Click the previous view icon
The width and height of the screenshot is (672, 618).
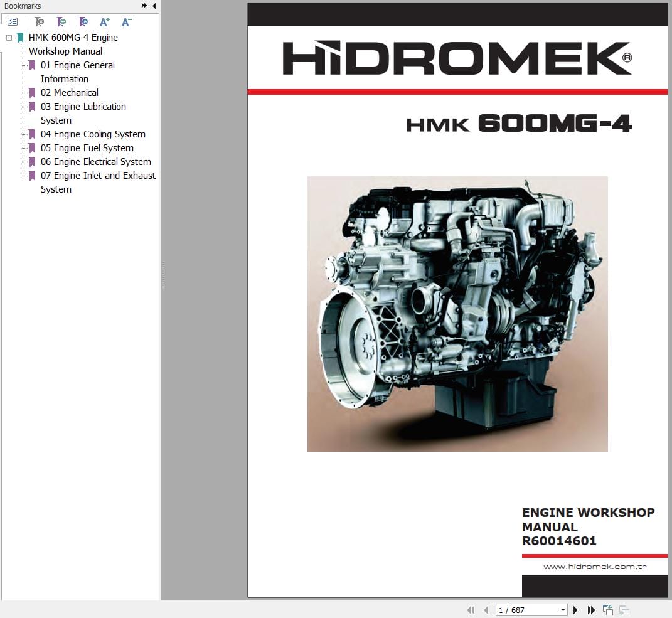607,610
